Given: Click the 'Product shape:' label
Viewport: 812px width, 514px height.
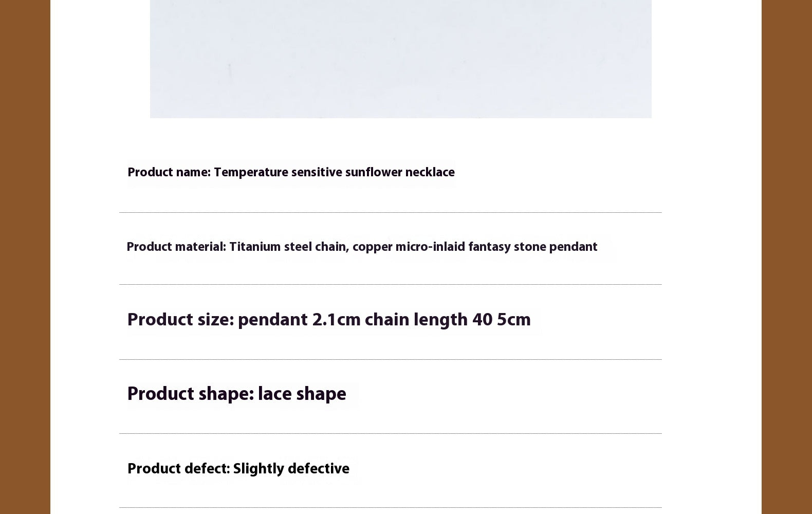Looking at the screenshot, I should [x=190, y=394].
